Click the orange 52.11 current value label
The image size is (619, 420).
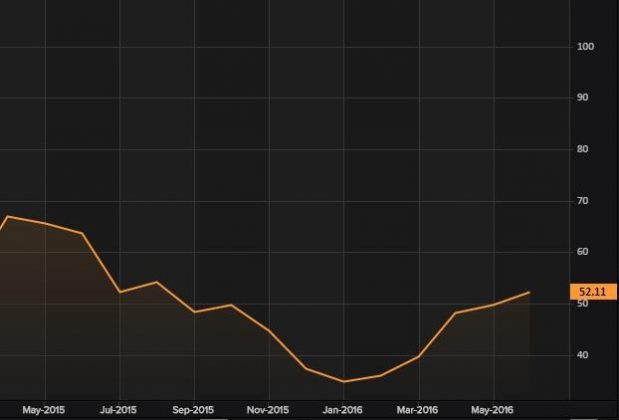pyautogui.click(x=586, y=292)
